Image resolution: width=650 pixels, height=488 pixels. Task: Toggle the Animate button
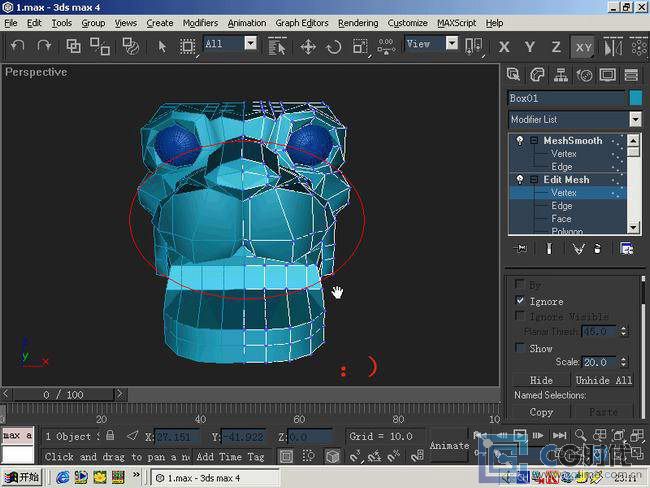click(449, 446)
